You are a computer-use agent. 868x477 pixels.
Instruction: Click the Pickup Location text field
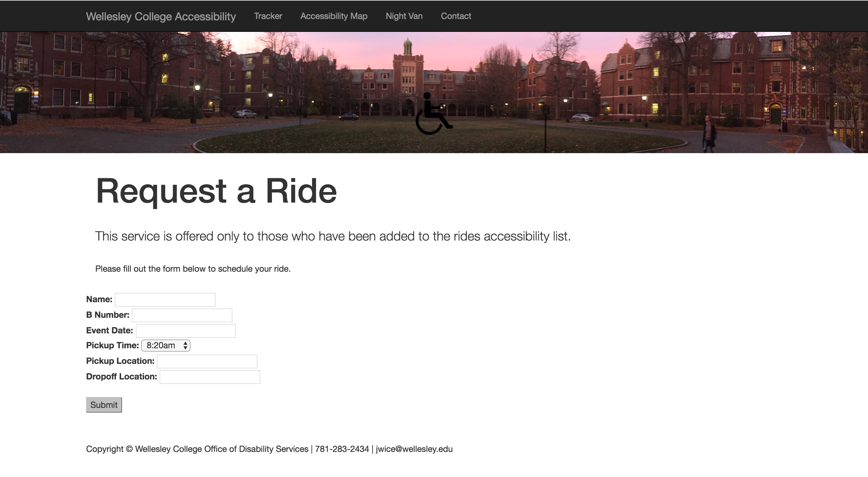(207, 361)
